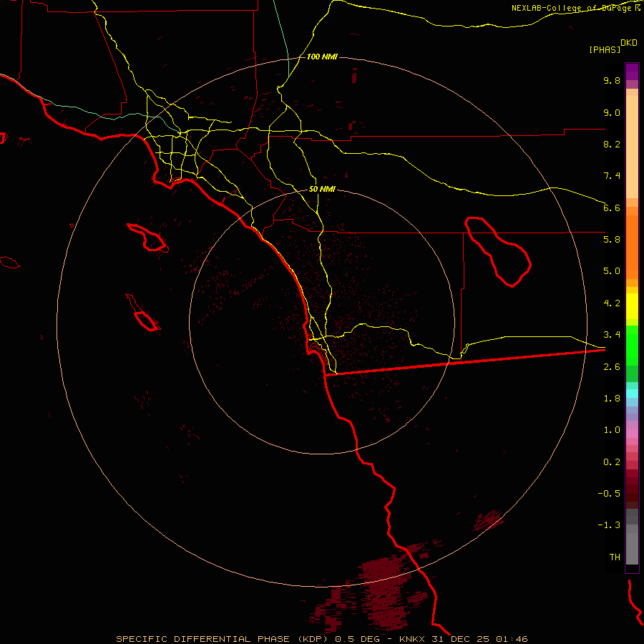644x644 pixels.
Task: Pick the yellow colorbar segment near 4.2
Action: (x=632, y=306)
